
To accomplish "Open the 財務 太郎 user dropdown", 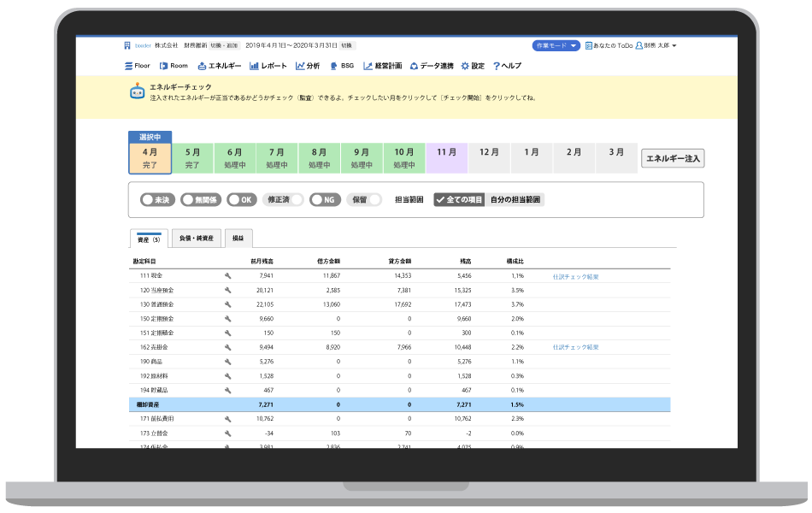I will click(656, 45).
